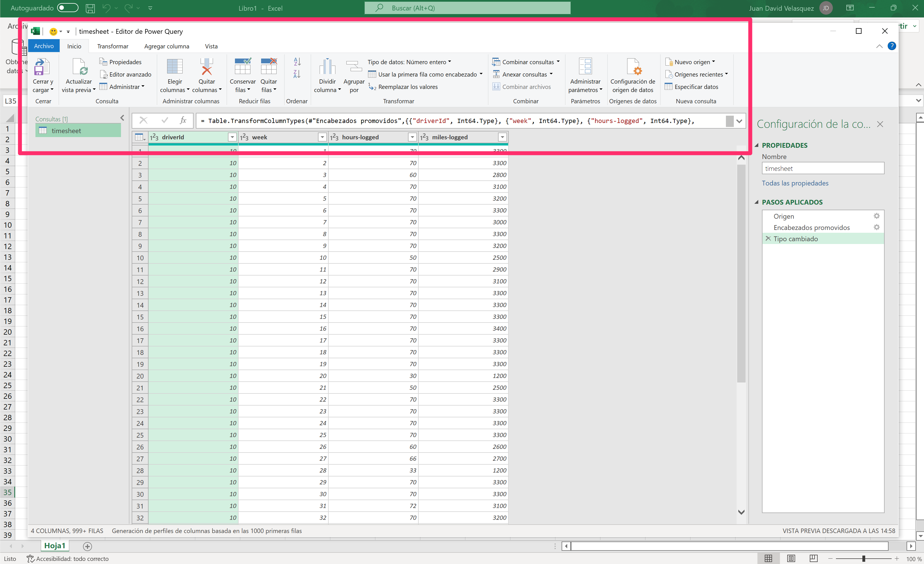The image size is (924, 564).
Task: Click Actualizar vista previa icon
Action: click(x=80, y=67)
